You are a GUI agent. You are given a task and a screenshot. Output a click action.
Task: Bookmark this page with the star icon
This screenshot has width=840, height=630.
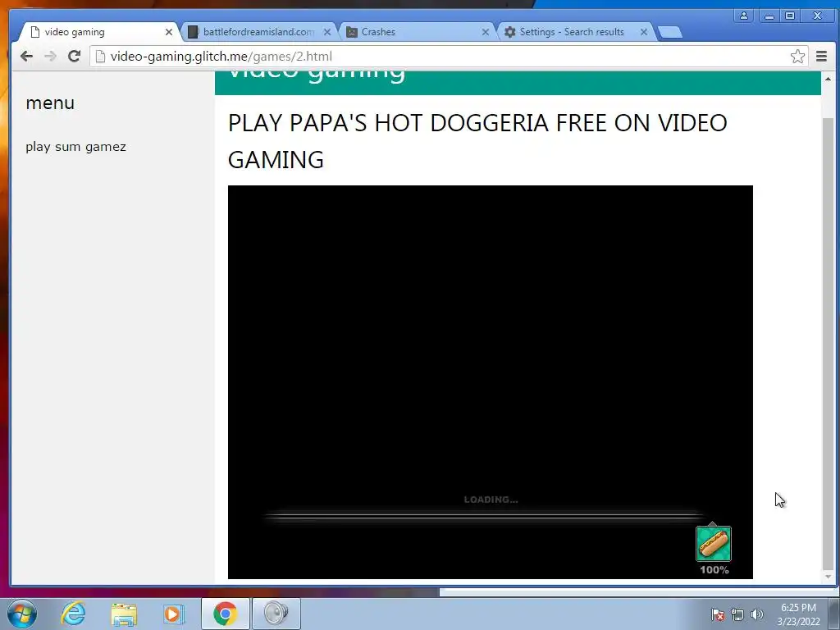797,57
